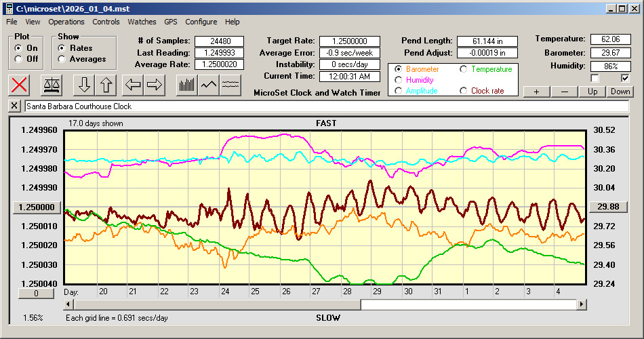Select Averages in the Show group

tap(62, 59)
